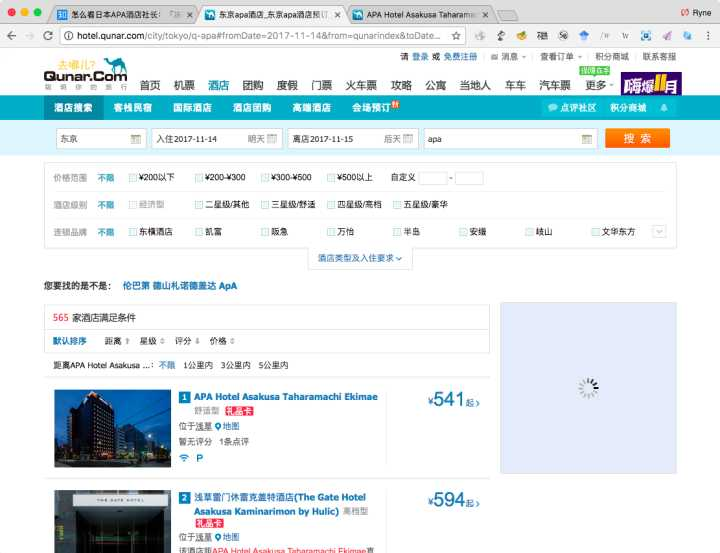This screenshot has width=720, height=553.
Task: Click the Qunar.com camel logo
Action: point(85,72)
